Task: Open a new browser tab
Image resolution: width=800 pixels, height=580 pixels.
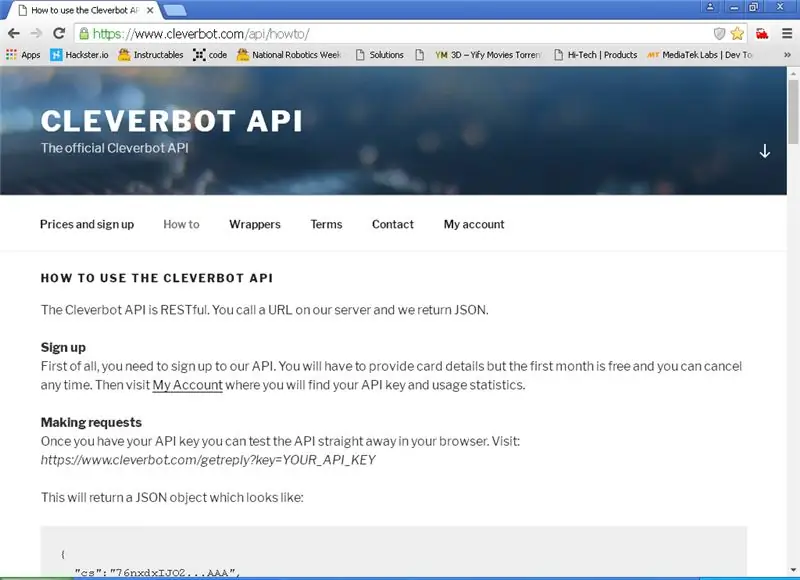Action: pyautogui.click(x=175, y=10)
